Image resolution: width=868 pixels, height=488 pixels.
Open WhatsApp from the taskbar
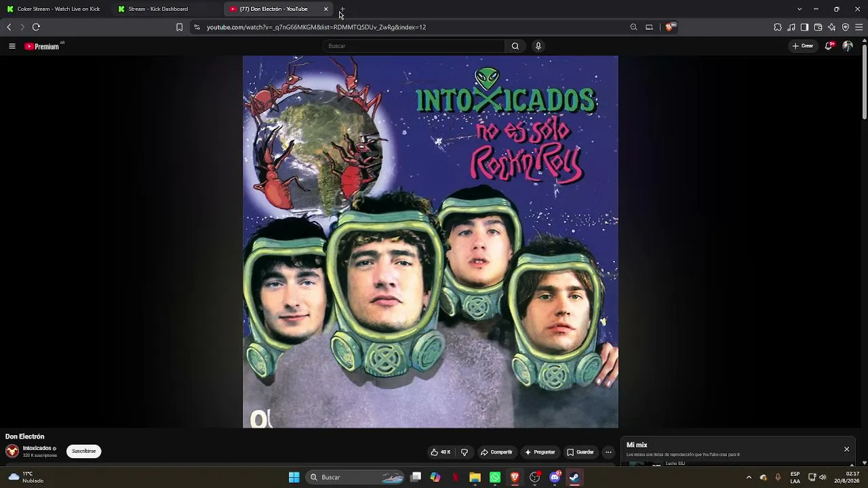pyautogui.click(x=495, y=477)
